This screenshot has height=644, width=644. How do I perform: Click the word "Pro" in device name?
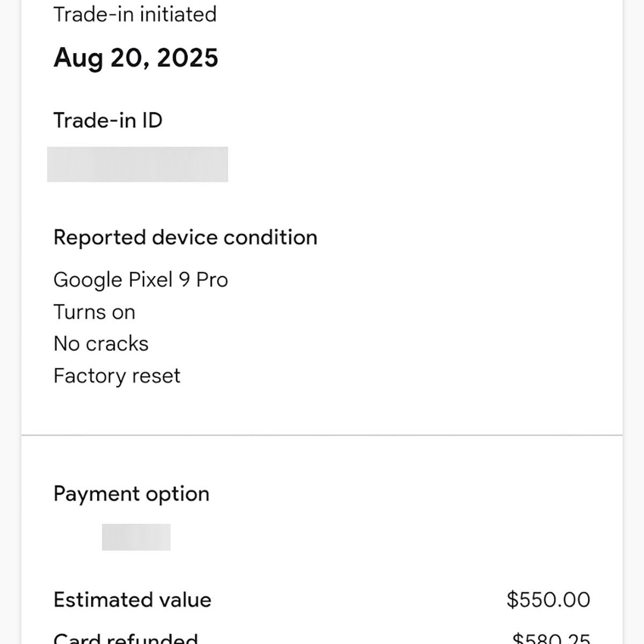coord(212,280)
